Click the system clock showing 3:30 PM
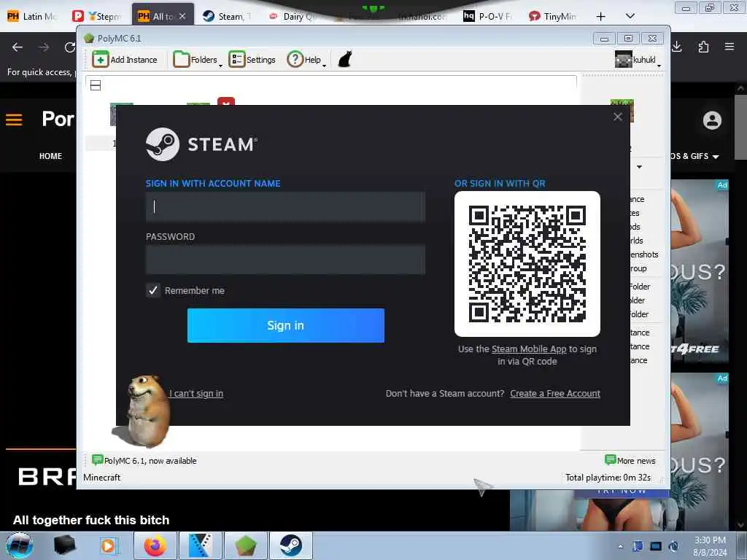The width and height of the screenshot is (747, 560). pos(710,546)
